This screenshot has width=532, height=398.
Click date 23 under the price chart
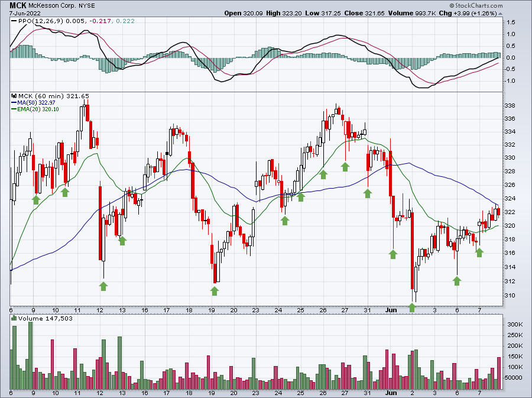coord(255,310)
